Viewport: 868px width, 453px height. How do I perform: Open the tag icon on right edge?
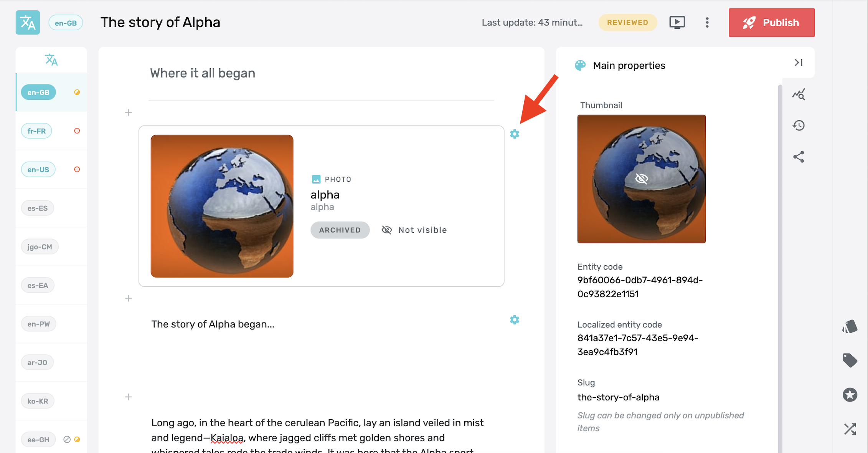pyautogui.click(x=850, y=360)
